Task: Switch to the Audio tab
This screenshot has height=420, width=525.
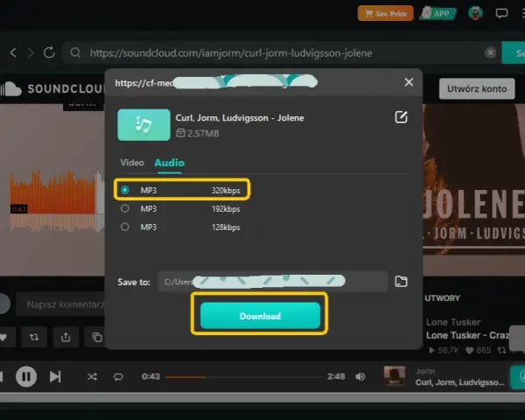Action: tap(170, 163)
